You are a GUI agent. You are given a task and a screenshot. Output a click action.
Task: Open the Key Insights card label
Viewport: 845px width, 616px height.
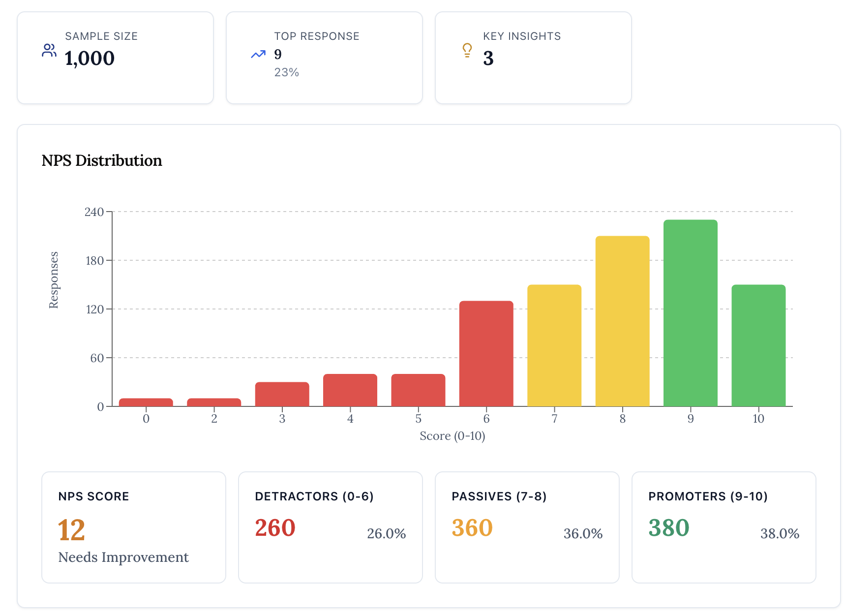522,36
